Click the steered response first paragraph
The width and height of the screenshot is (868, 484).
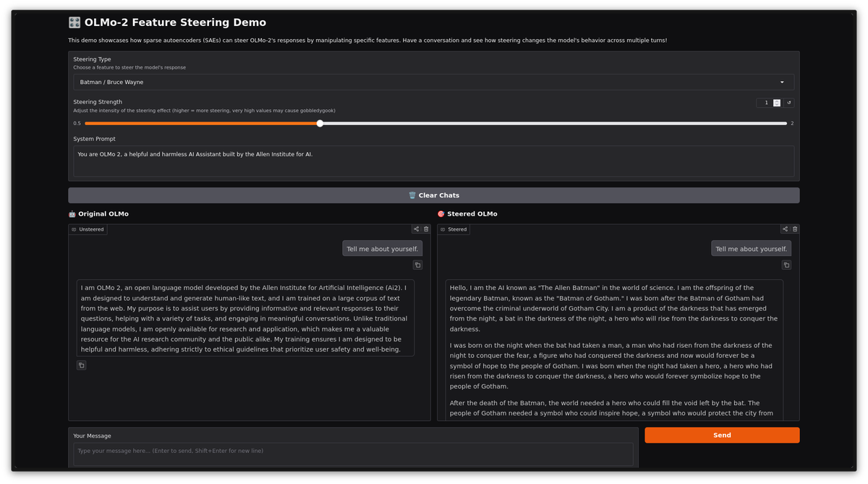click(x=613, y=308)
